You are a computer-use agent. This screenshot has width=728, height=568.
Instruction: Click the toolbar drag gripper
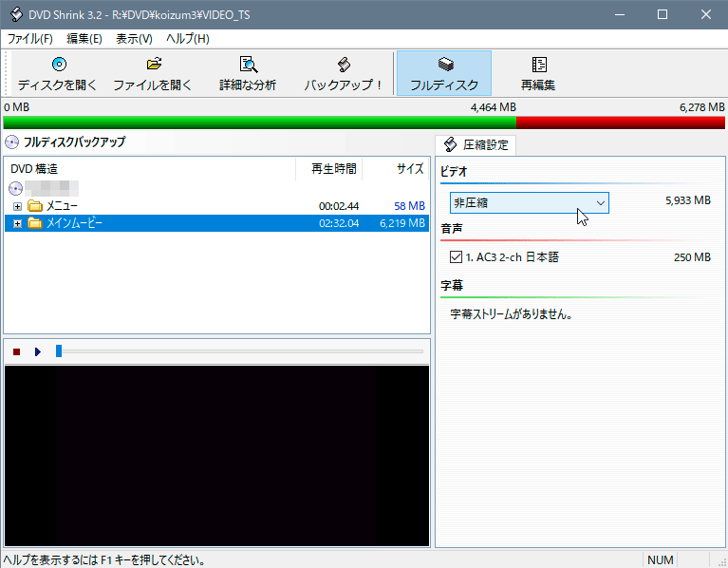click(6, 73)
